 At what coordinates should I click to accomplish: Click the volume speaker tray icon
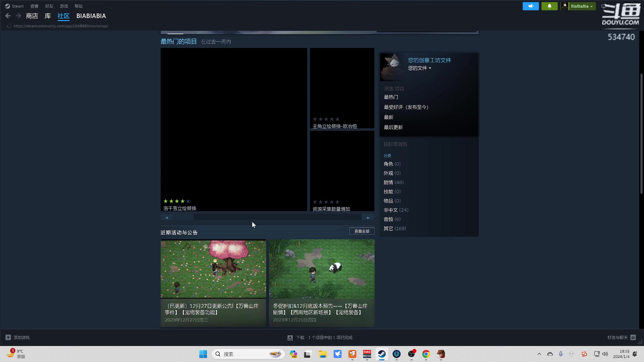[605, 354]
